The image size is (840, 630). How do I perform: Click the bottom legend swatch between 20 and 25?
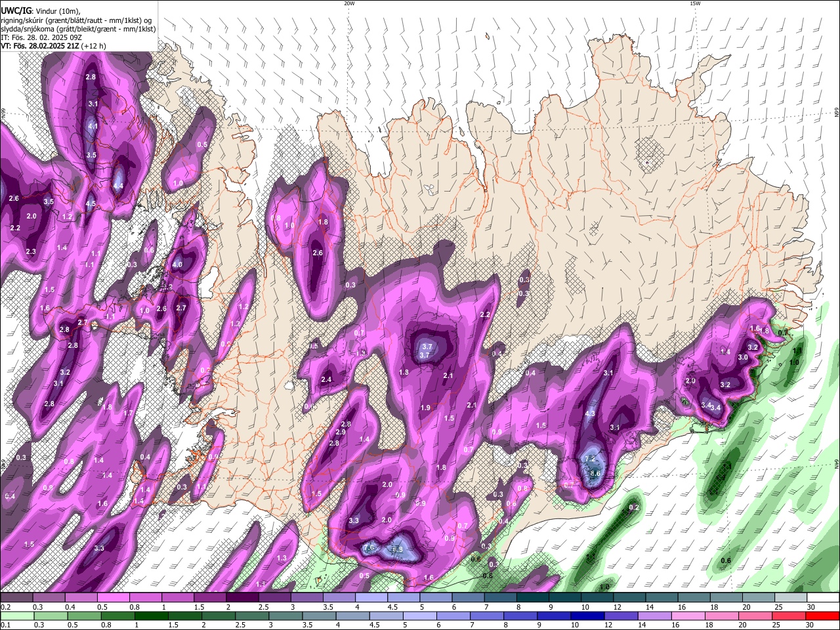(755, 616)
